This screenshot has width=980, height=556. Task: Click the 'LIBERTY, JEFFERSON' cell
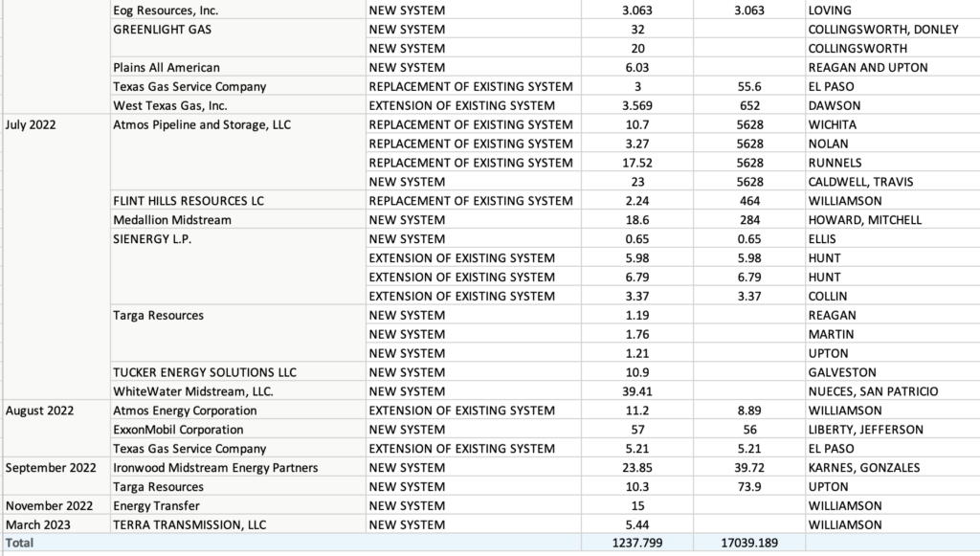[x=893, y=429]
